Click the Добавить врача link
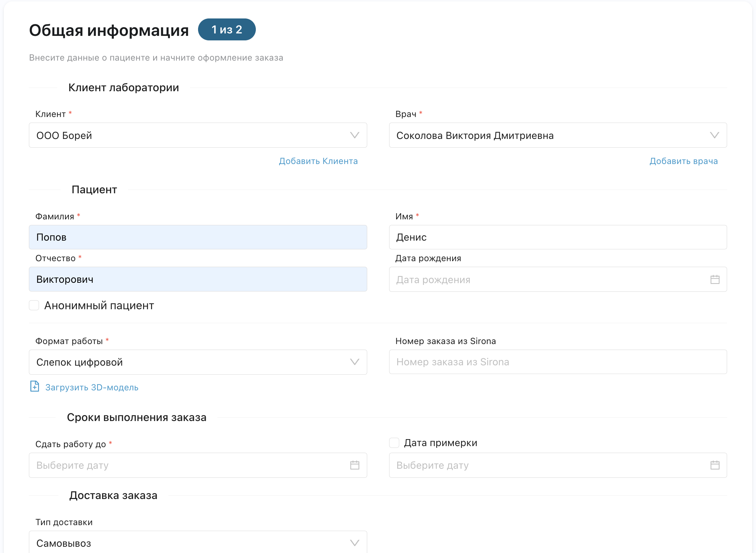Image resolution: width=756 pixels, height=553 pixels. (683, 161)
